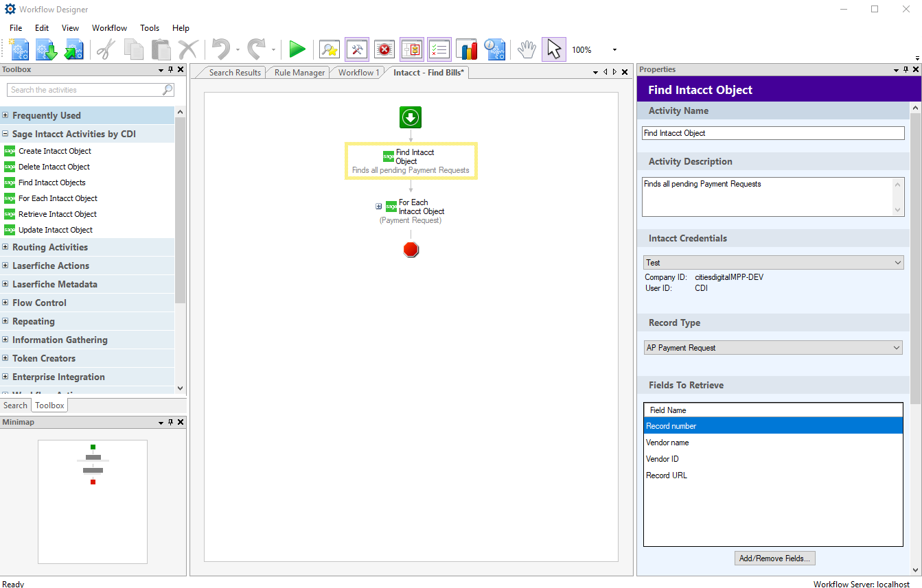The image size is (922, 588).
Task: Select Update Intacct Object in the toolbox
Action: (56, 230)
